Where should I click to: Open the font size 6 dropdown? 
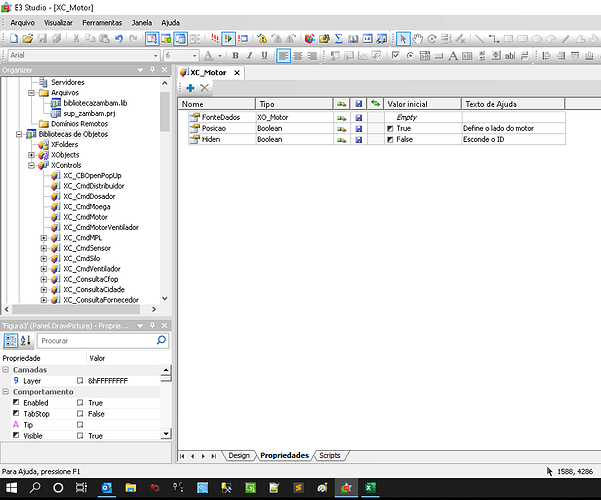(x=194, y=56)
